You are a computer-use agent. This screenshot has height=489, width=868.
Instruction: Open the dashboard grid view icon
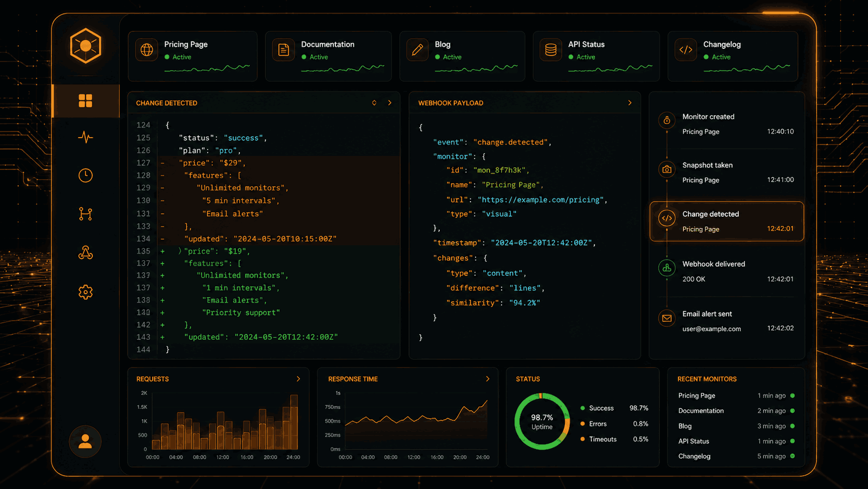point(86,101)
